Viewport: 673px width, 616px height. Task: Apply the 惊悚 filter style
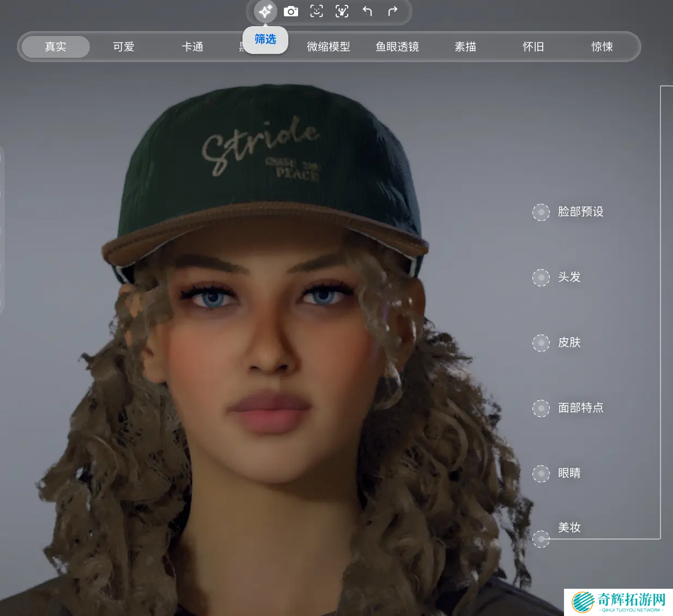[x=602, y=47]
